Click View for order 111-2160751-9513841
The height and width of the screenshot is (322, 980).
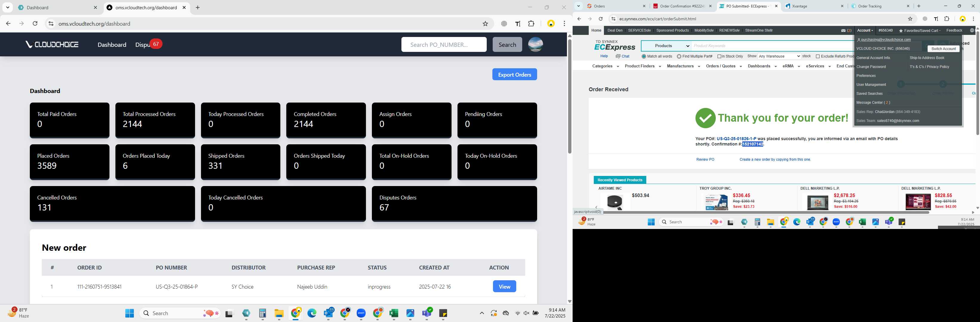point(504,287)
